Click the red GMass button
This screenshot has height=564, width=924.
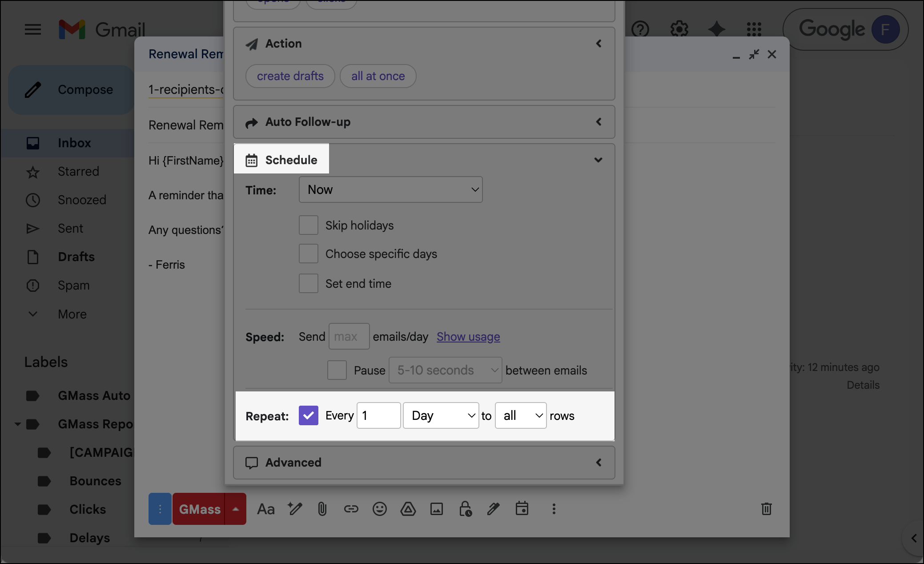point(199,509)
